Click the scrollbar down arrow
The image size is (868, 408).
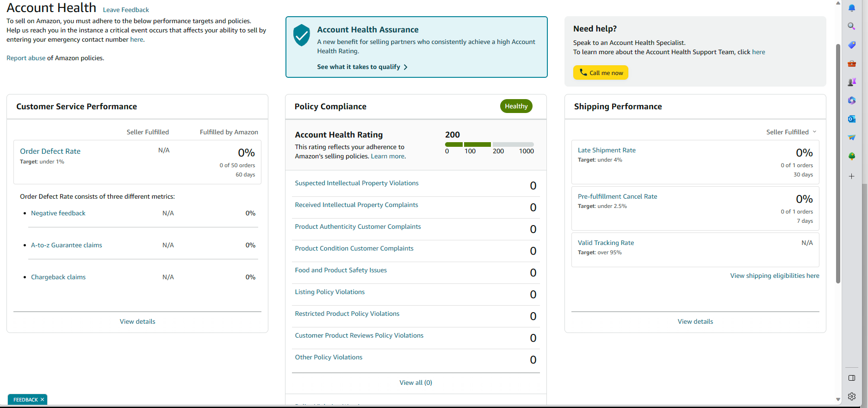[838, 399]
